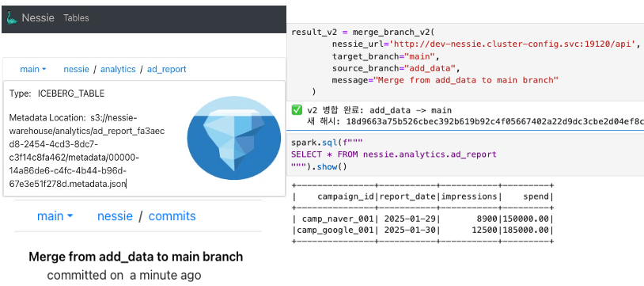Click the metadata location s3 path text
Image resolution: width=644 pixels, height=286 pixels.
[x=88, y=151]
